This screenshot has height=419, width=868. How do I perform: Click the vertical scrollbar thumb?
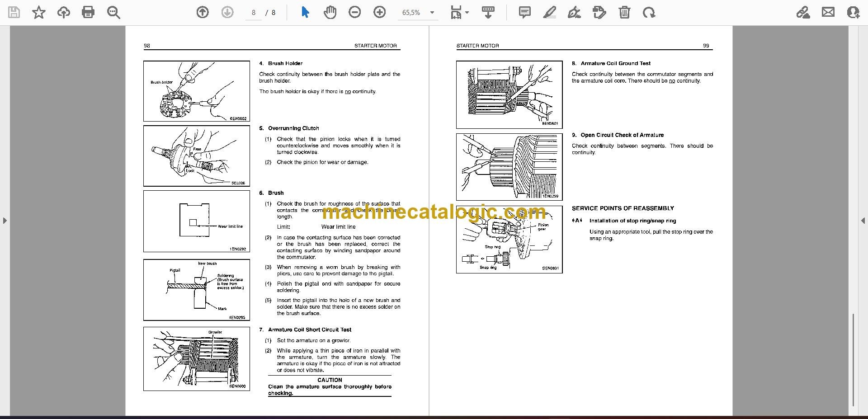point(853,360)
